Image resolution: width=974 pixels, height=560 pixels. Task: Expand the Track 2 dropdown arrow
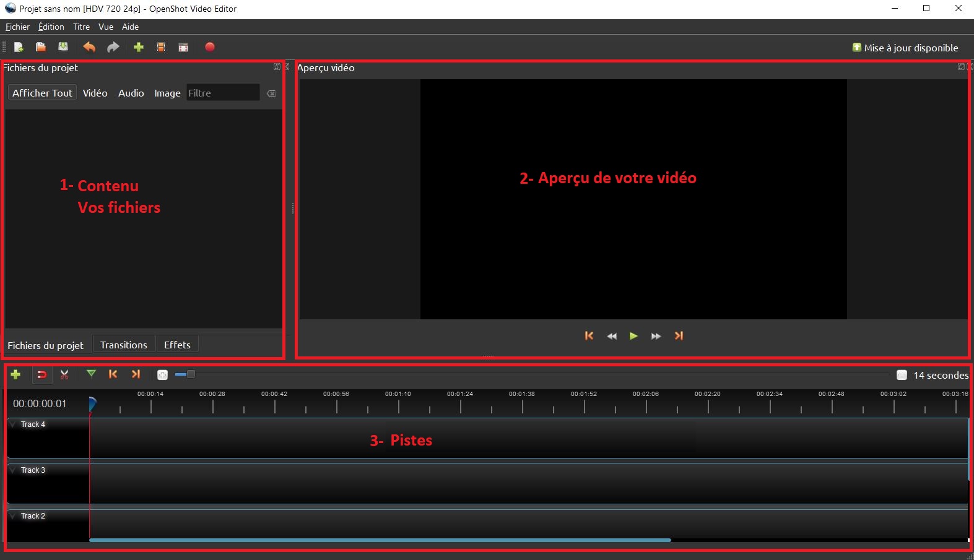(13, 516)
